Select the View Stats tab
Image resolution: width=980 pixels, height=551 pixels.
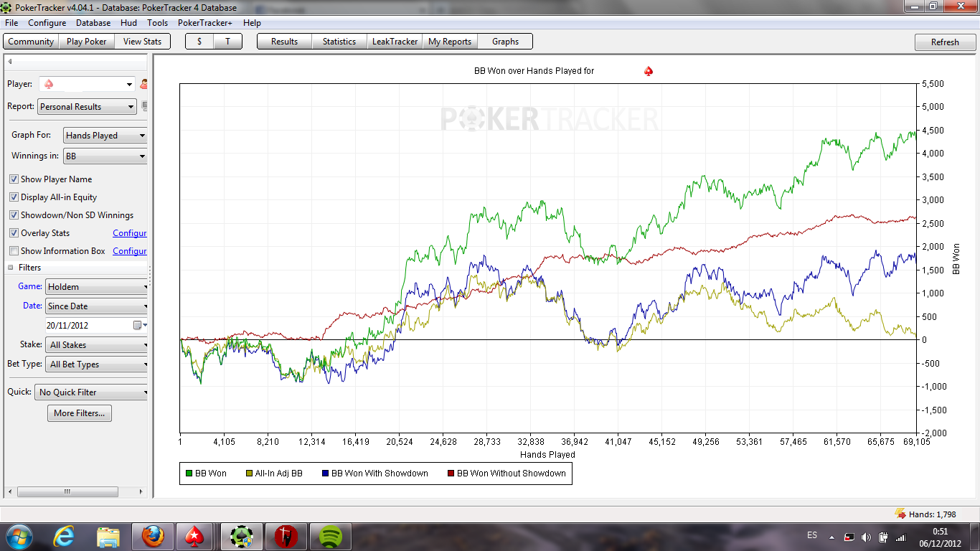[x=142, y=42]
